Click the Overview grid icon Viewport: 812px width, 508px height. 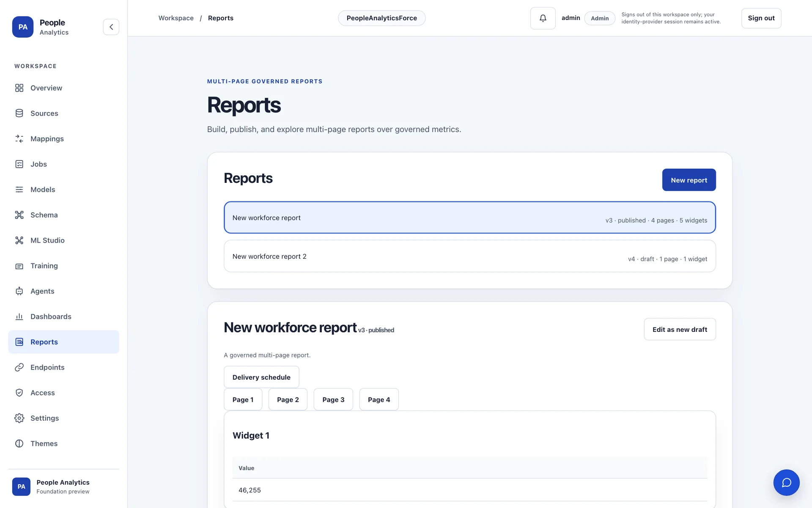click(19, 88)
